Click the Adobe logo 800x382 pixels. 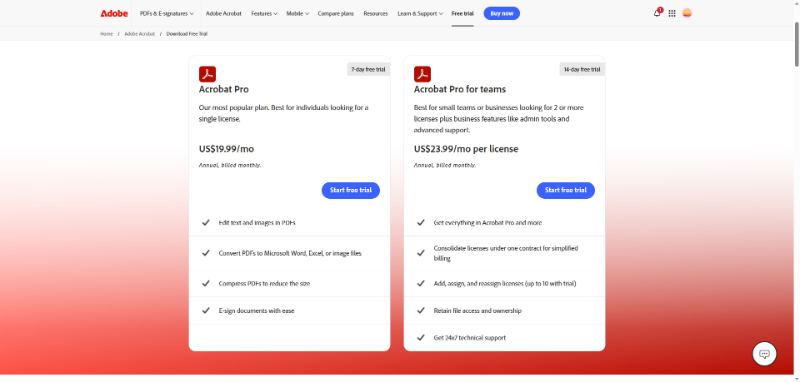click(114, 13)
